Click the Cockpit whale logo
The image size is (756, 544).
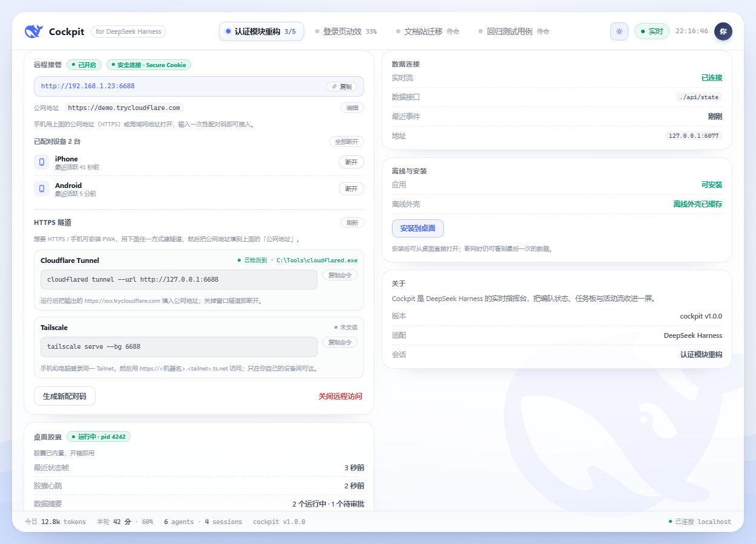[34, 31]
